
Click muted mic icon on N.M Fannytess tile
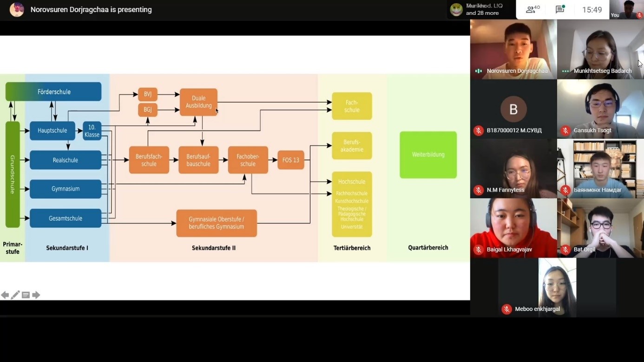click(x=479, y=190)
